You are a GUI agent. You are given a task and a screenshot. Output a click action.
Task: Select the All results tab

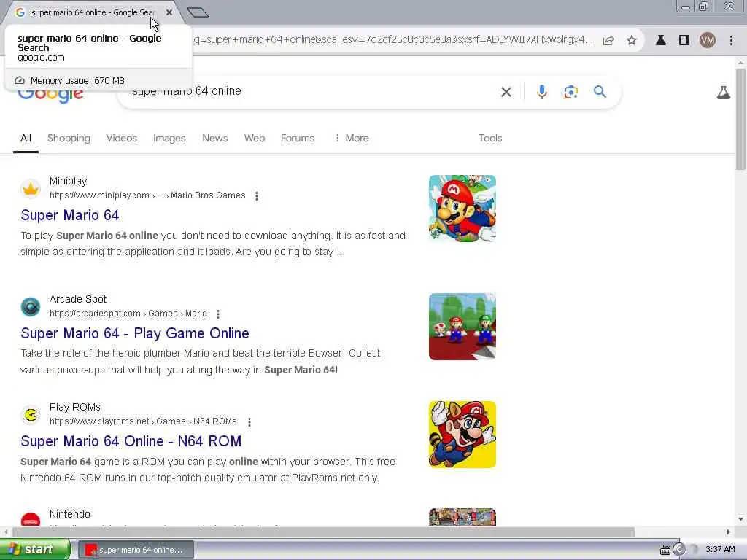[26, 138]
